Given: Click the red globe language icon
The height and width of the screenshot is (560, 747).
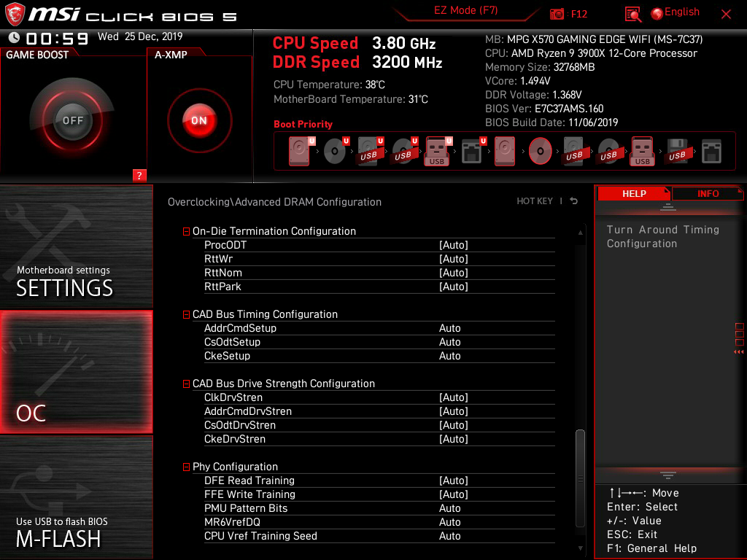Looking at the screenshot, I should pos(657,14).
